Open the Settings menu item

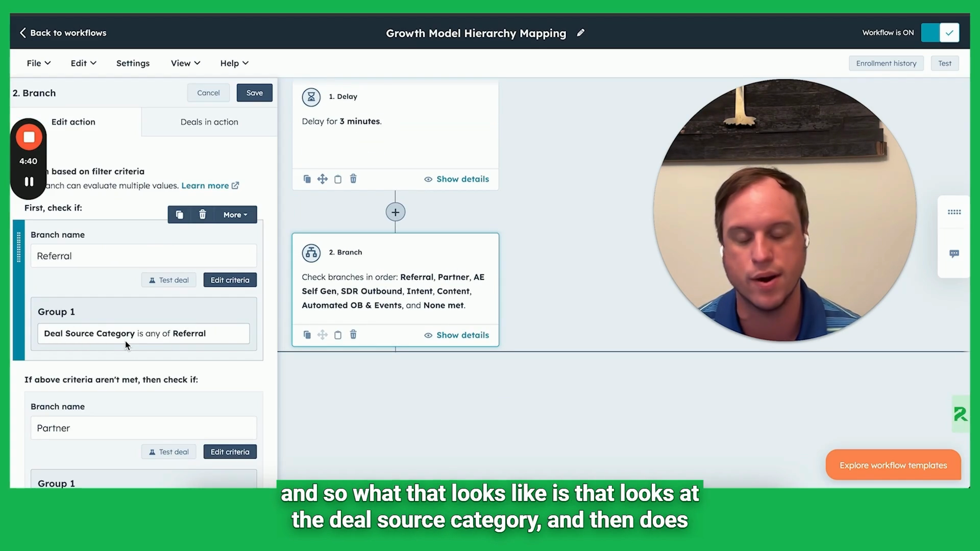coord(133,63)
